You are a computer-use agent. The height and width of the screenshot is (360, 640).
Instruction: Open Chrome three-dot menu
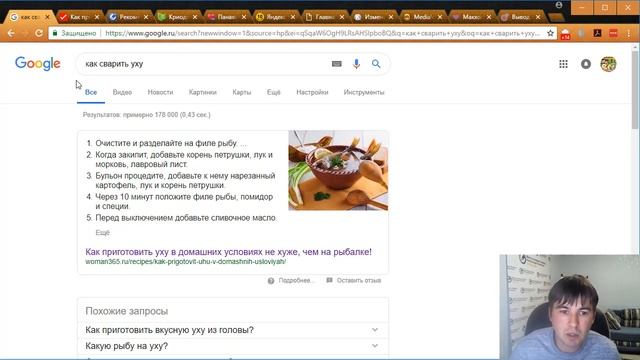629,33
